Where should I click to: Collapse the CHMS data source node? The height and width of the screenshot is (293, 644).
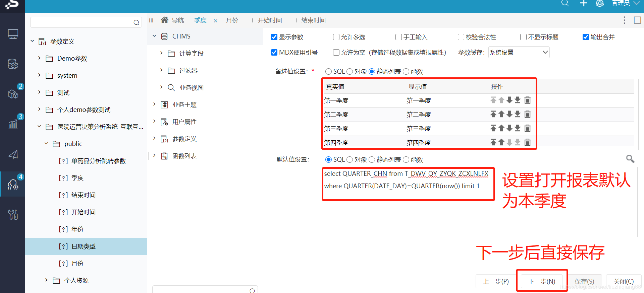(154, 36)
